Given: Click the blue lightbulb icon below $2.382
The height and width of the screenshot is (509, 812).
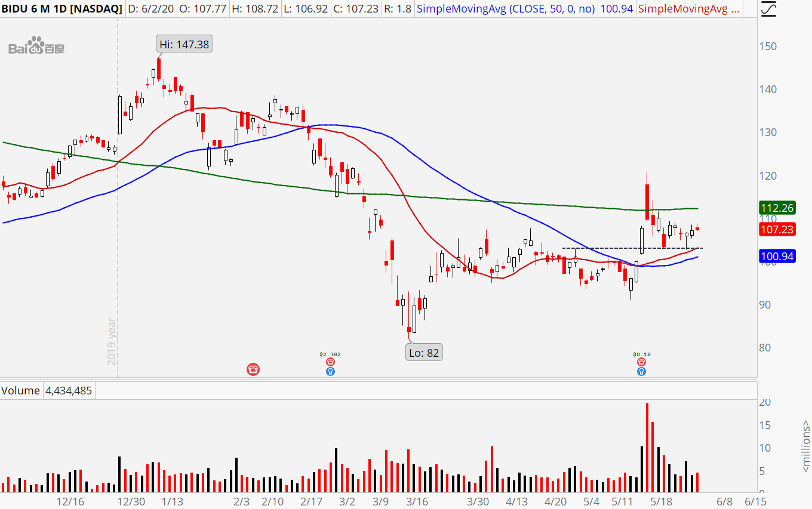Looking at the screenshot, I should (330, 371).
